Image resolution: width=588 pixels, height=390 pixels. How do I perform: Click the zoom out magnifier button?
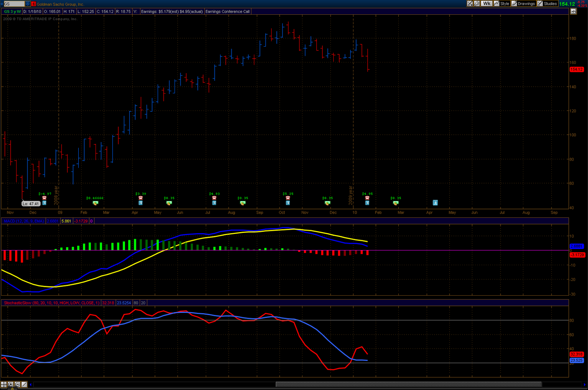[17, 384]
